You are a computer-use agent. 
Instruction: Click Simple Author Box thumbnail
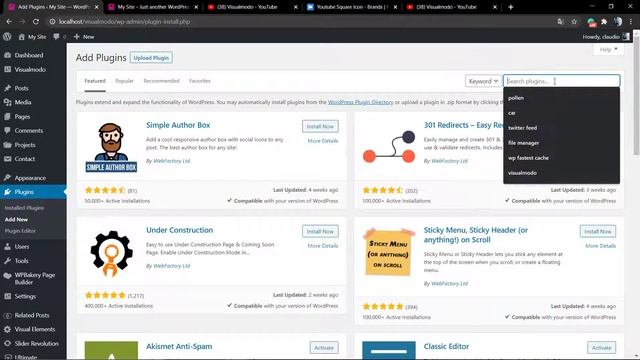click(x=111, y=147)
